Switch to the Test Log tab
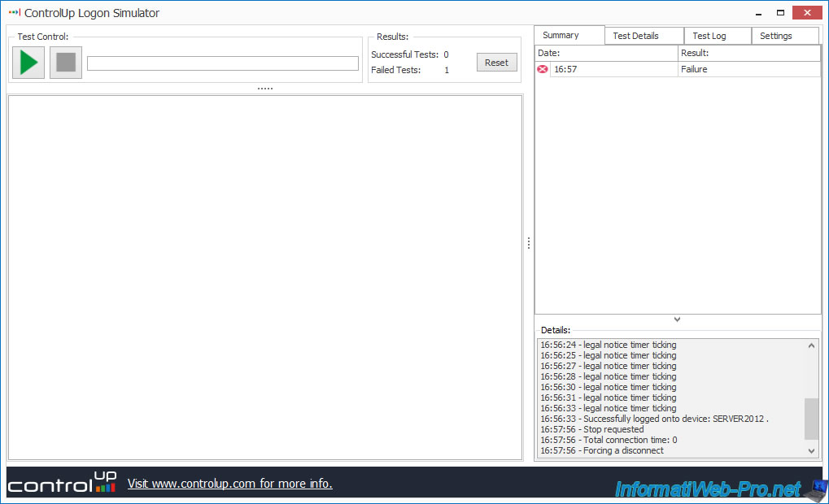This screenshot has height=504, width=829. pos(718,36)
